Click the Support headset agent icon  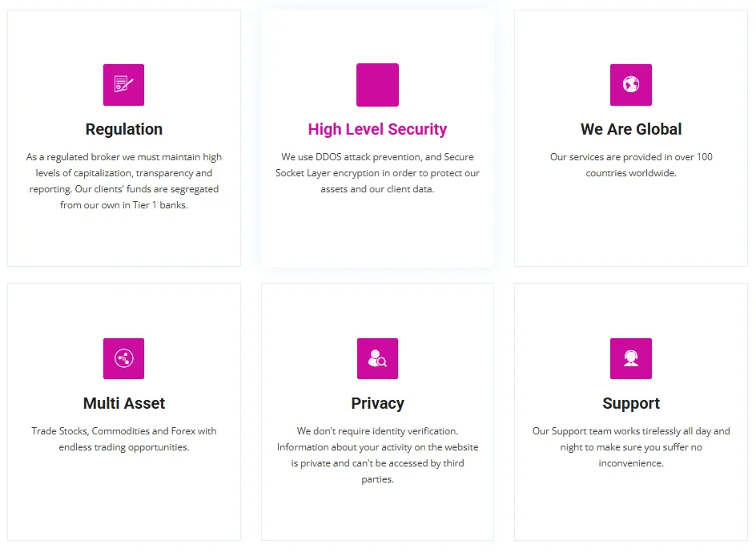click(631, 358)
